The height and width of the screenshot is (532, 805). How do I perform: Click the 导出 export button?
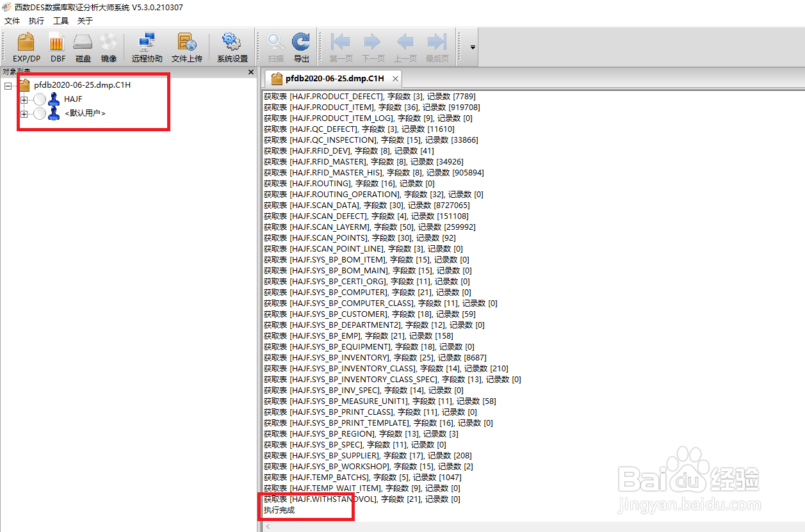[x=301, y=47]
